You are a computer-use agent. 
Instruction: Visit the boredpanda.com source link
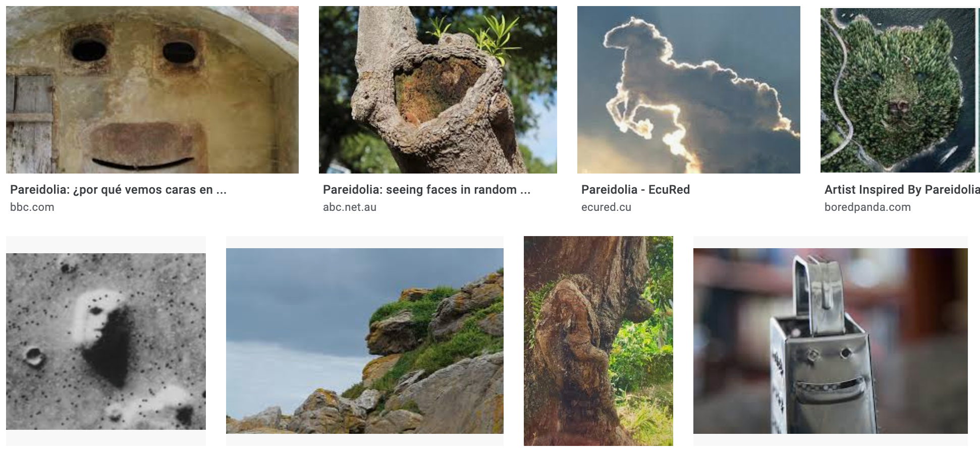pos(868,207)
